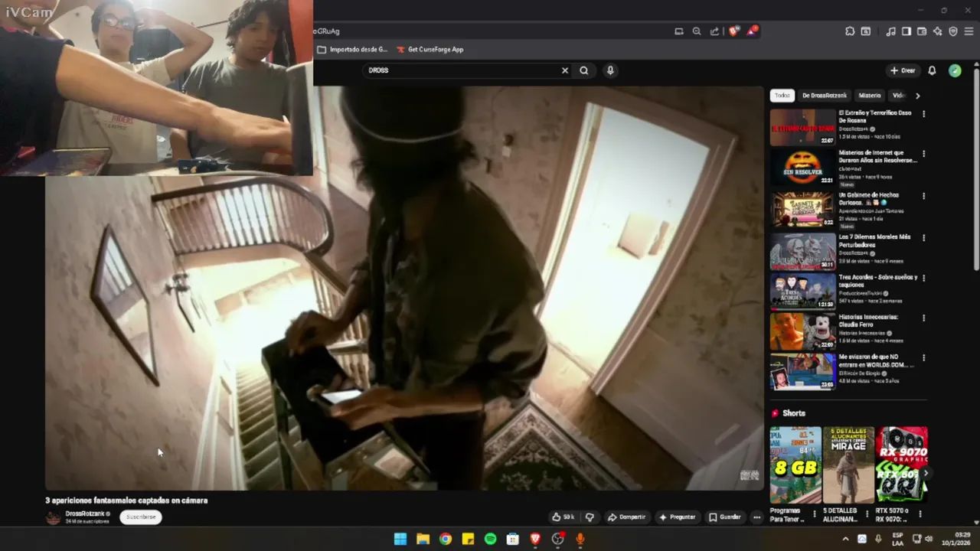This screenshot has width=980, height=551.
Task: Click the DrossRotzank channel avatar
Action: point(53,518)
